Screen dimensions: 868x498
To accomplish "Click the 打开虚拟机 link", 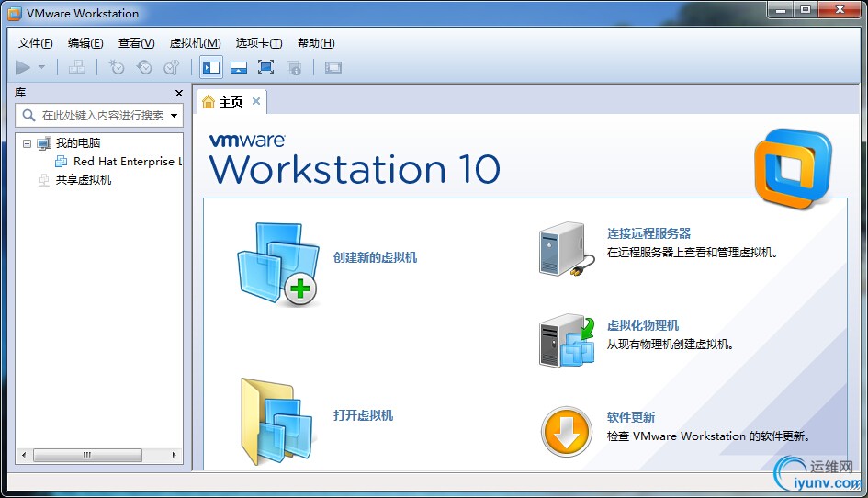I will [363, 415].
